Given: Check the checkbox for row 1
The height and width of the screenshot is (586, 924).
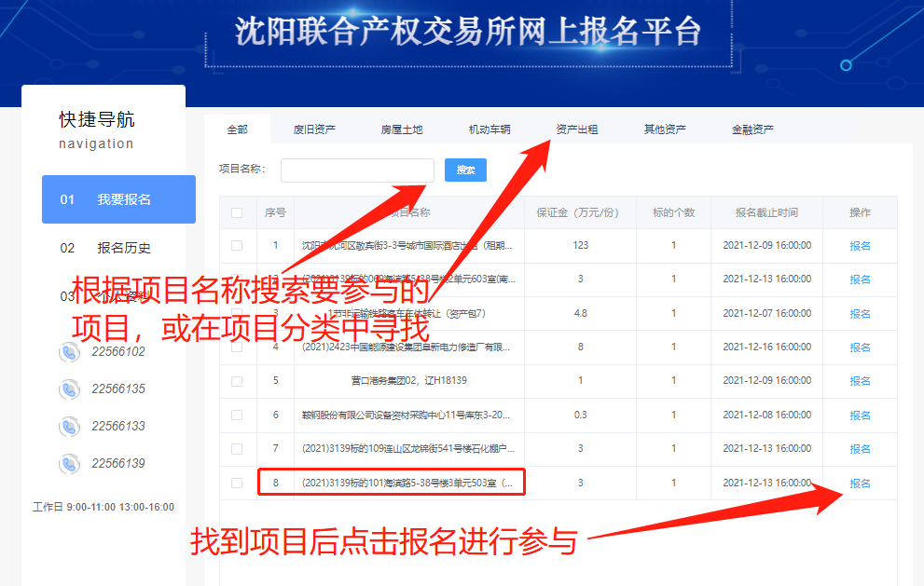Looking at the screenshot, I should point(237,245).
